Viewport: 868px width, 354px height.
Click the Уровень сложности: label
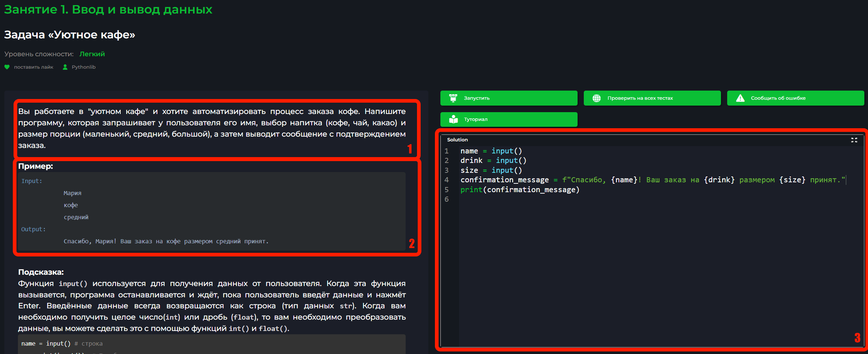click(x=39, y=54)
